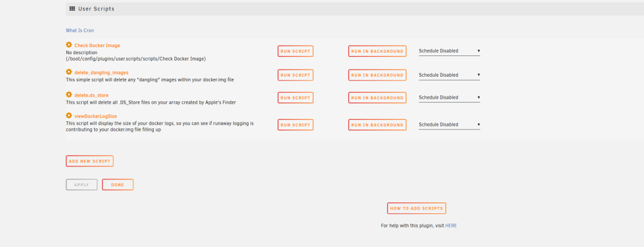Visit the plugin help HERE link
Viewport: 644px width, 247px height.
coord(451,226)
